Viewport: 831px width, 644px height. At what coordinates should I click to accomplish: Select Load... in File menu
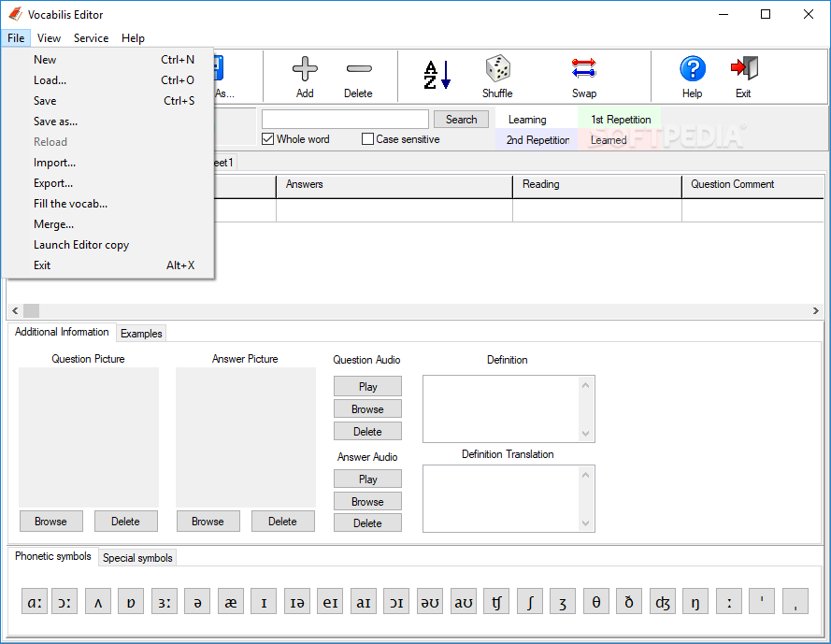(108, 80)
